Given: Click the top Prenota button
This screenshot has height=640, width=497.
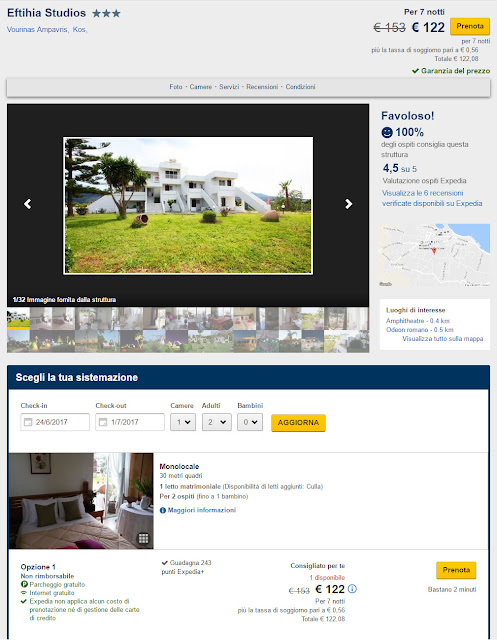Looking at the screenshot, I should point(470,26).
